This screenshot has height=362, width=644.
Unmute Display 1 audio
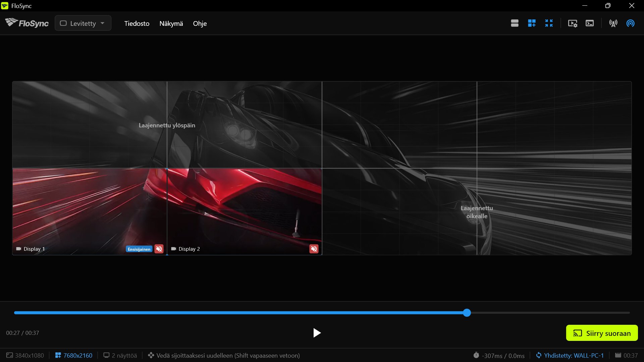pos(159,249)
